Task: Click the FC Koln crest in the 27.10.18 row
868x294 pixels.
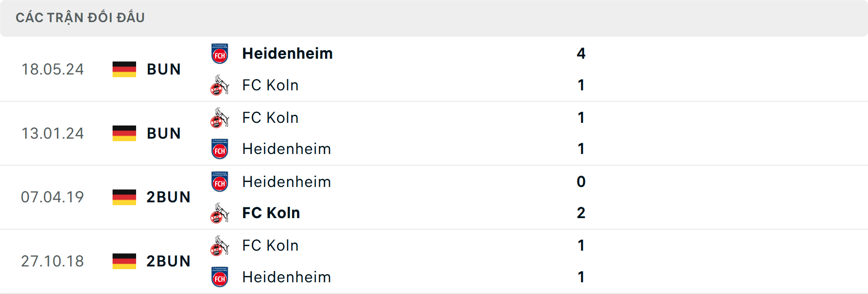Action: click(x=220, y=245)
